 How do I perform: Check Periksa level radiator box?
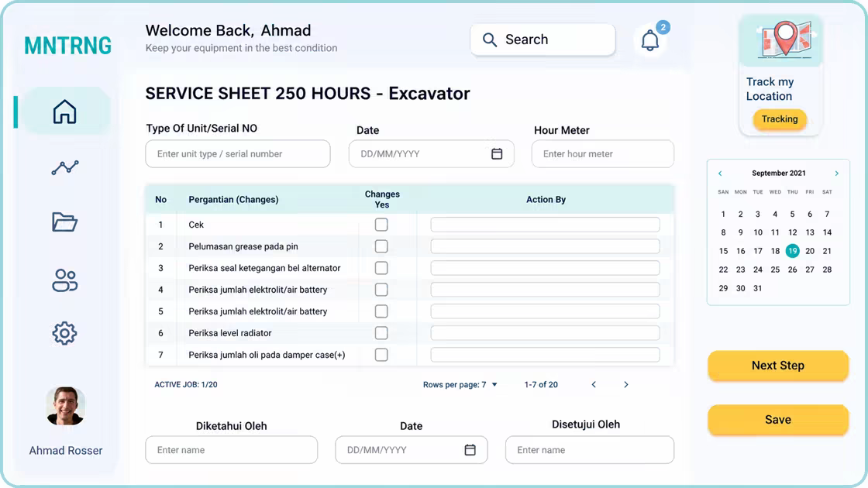[x=381, y=333]
